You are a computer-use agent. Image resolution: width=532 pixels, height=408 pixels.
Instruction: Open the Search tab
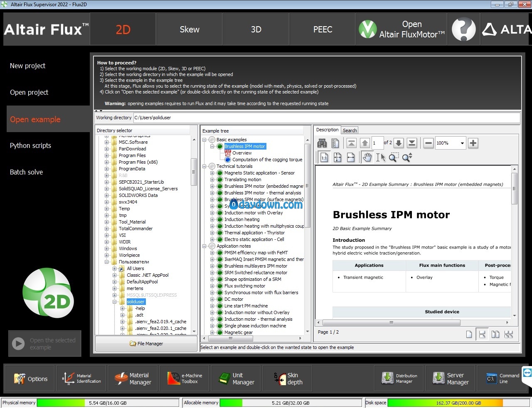pos(350,130)
